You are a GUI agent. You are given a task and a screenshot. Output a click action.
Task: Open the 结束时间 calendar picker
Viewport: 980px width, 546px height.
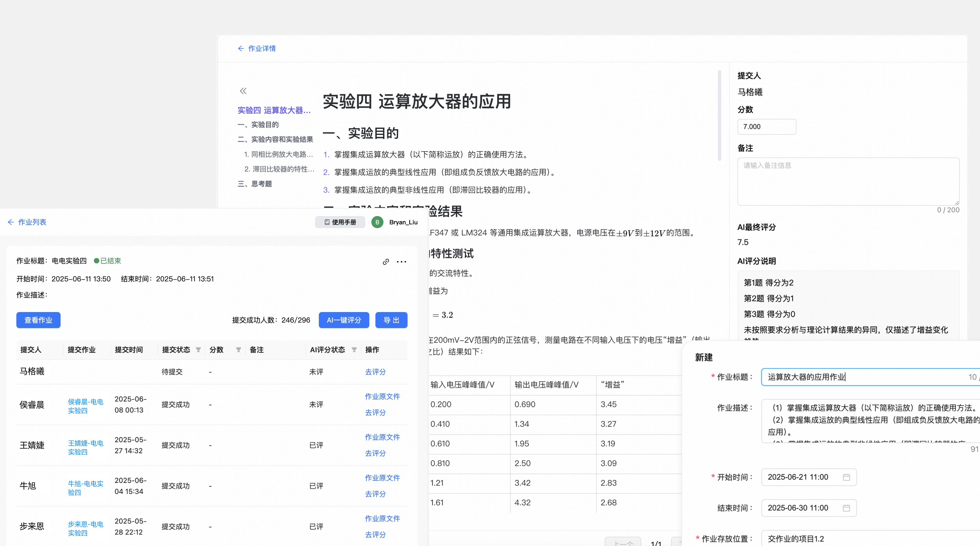click(846, 508)
